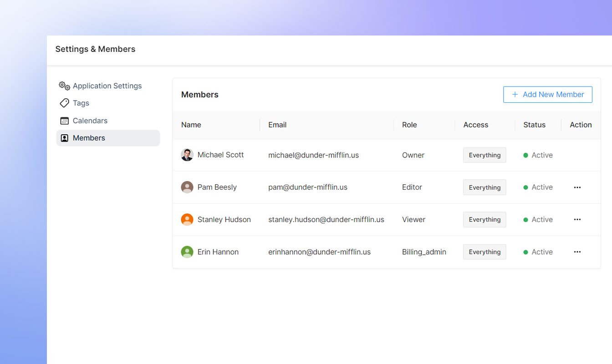
Task: Click the Tags label icon
Action: (x=65, y=103)
